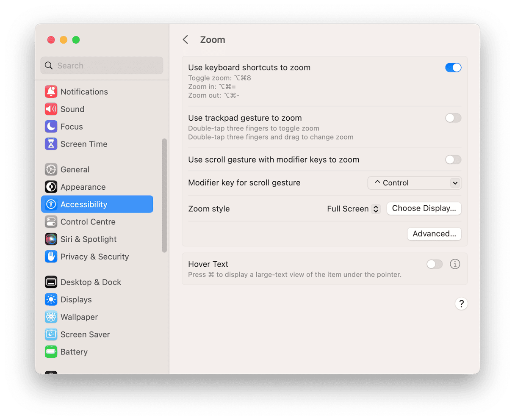515x420 pixels.
Task: Click the Siri & Spotlight icon
Action: click(x=51, y=239)
